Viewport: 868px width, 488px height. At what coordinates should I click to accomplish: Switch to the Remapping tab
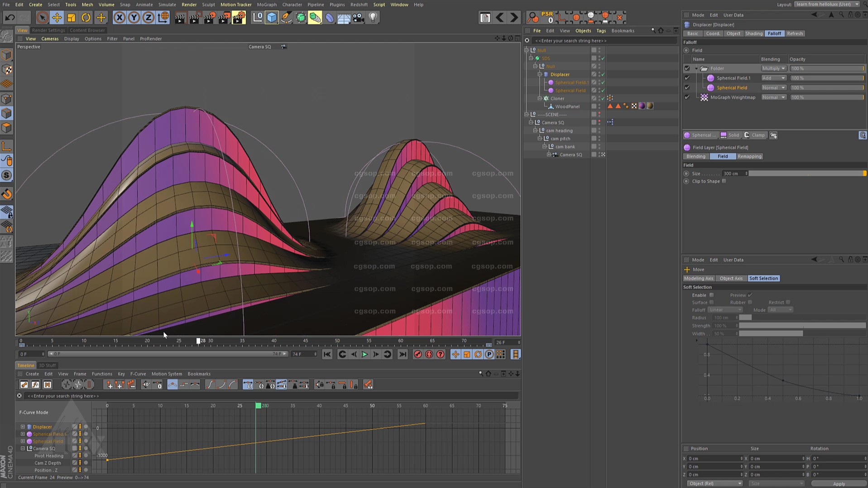[749, 156]
